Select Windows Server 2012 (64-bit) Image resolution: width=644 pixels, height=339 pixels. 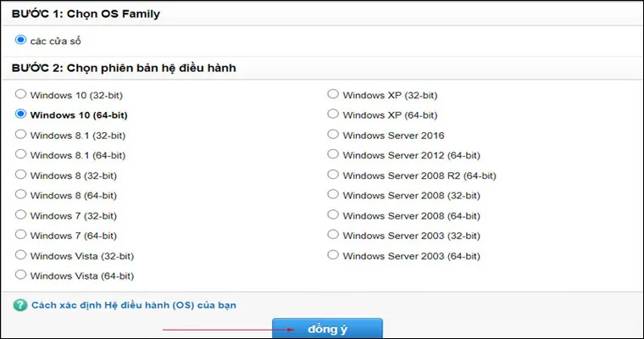click(x=333, y=155)
